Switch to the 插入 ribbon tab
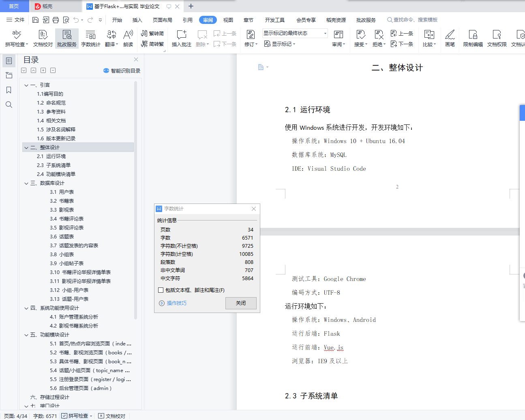 [x=137, y=20]
